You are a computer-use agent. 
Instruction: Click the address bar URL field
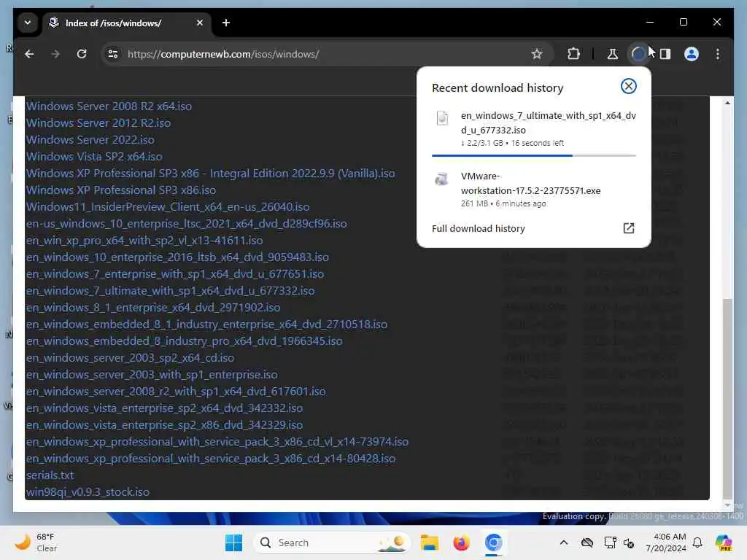click(x=328, y=54)
